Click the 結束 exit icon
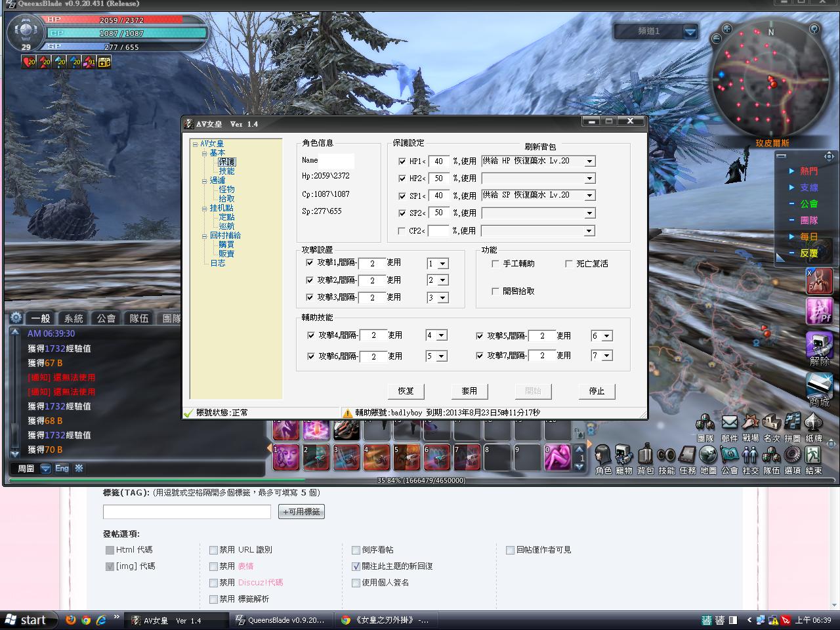The width and height of the screenshot is (840, 630). [x=813, y=455]
